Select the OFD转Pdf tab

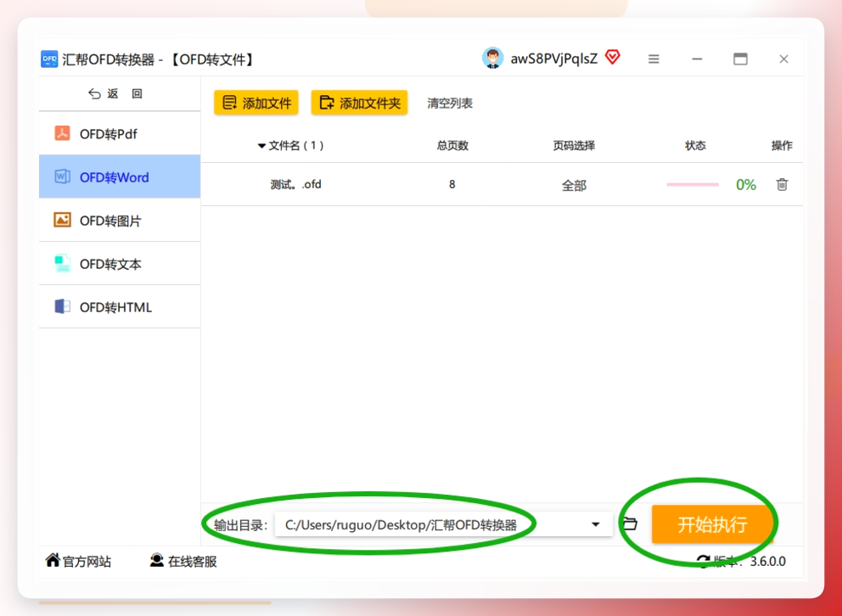pyautogui.click(x=120, y=133)
